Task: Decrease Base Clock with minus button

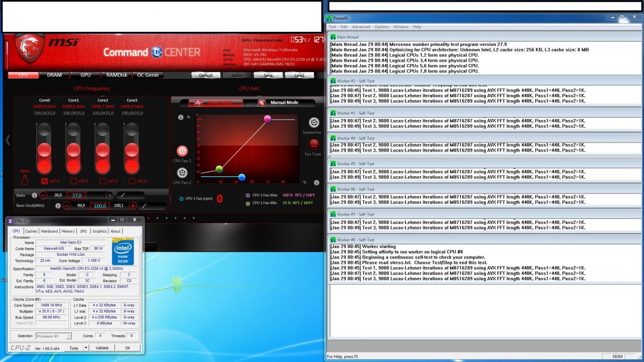Action: tap(67, 206)
